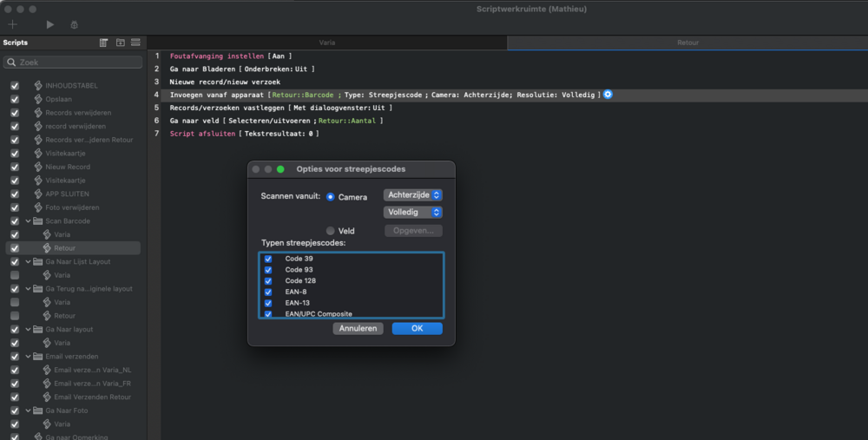Run script with the play icon
Screen dimensions: 868x440
(x=49, y=25)
